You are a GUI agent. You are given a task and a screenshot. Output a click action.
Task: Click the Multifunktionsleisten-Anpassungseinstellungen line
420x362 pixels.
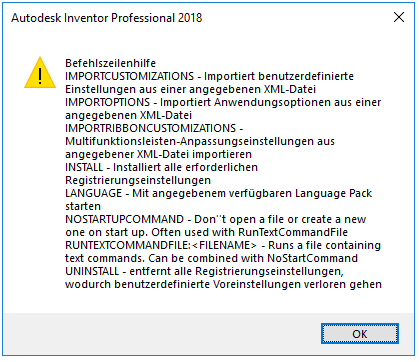[200, 141]
